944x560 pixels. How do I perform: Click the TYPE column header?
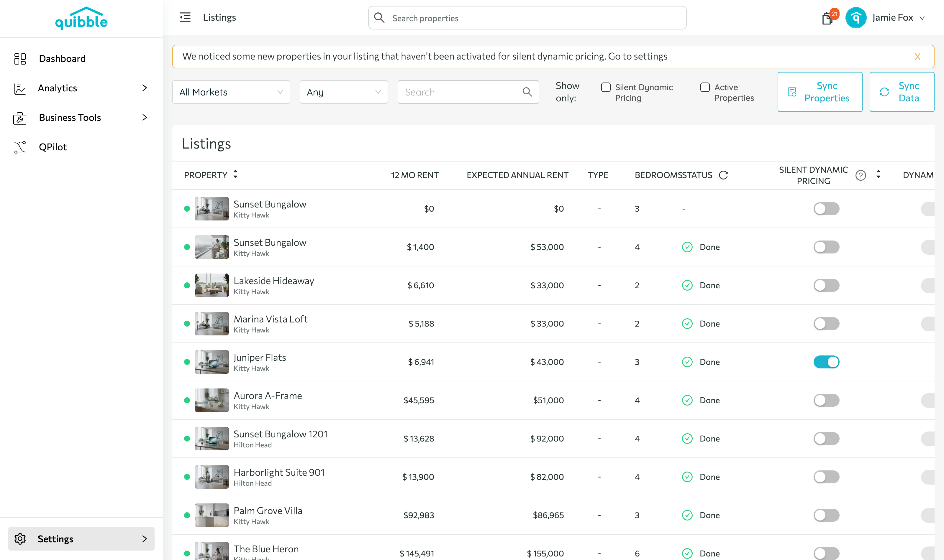[598, 175]
